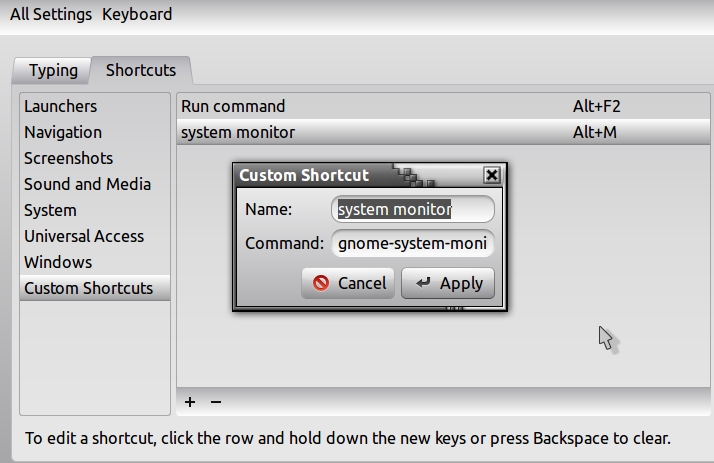714x463 pixels.
Task: Switch to the Typing tab
Action: point(53,70)
